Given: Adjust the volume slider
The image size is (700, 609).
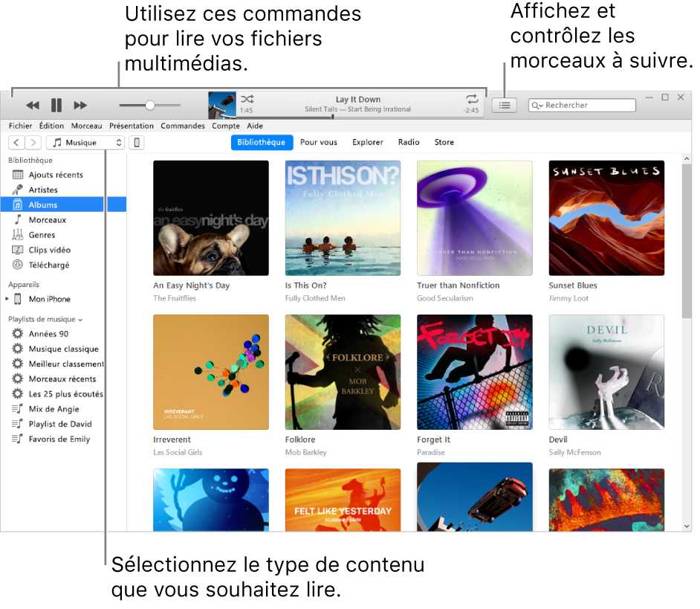Looking at the screenshot, I should [x=149, y=105].
